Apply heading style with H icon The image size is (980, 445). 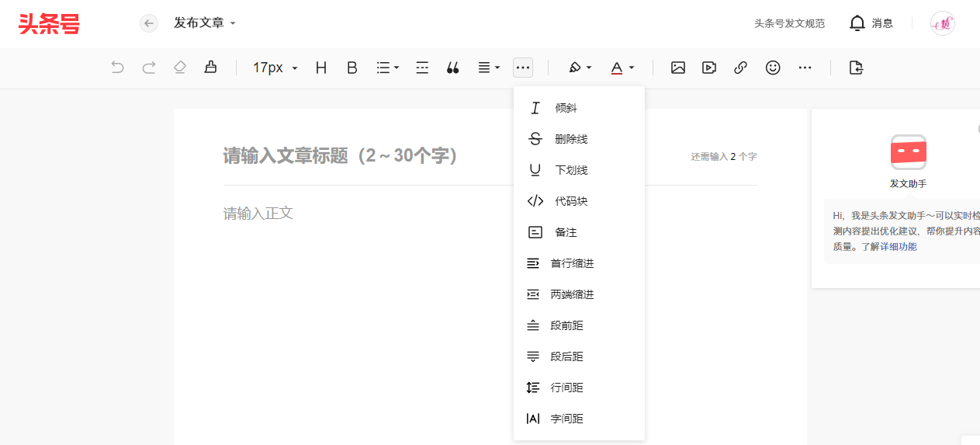pyautogui.click(x=321, y=68)
